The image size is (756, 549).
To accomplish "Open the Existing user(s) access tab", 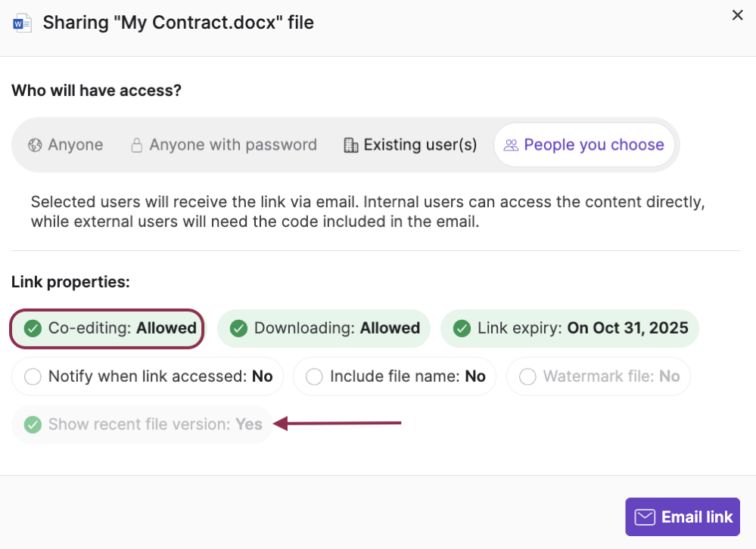I will click(x=409, y=144).
